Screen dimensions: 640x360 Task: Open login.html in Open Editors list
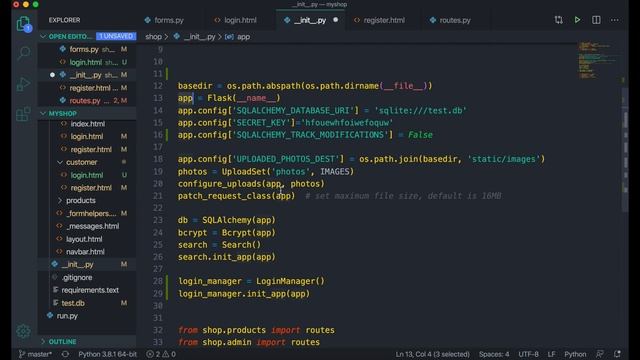[x=87, y=62]
